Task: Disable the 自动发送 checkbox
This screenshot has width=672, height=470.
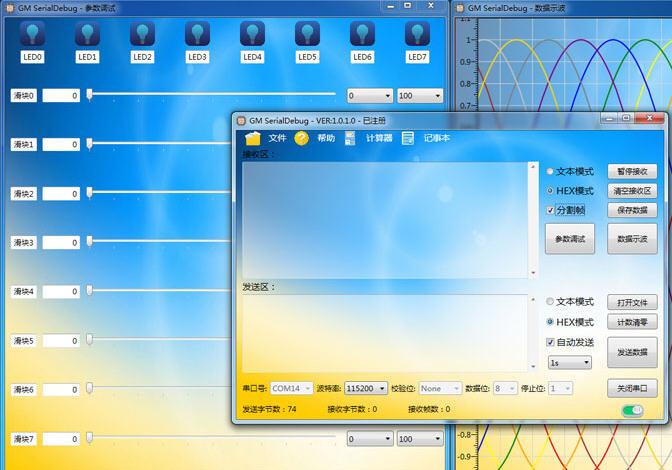Action: tap(550, 342)
